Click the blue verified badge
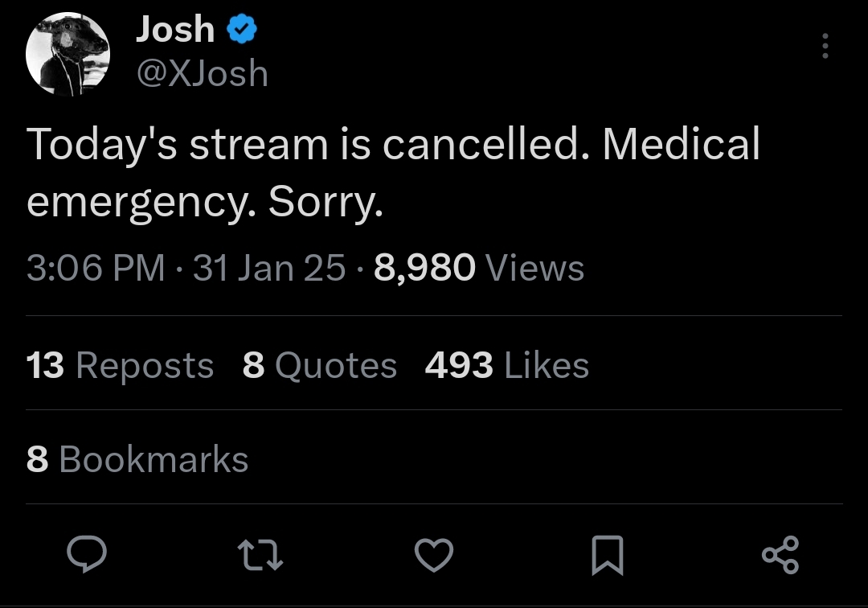The image size is (868, 608). click(242, 31)
